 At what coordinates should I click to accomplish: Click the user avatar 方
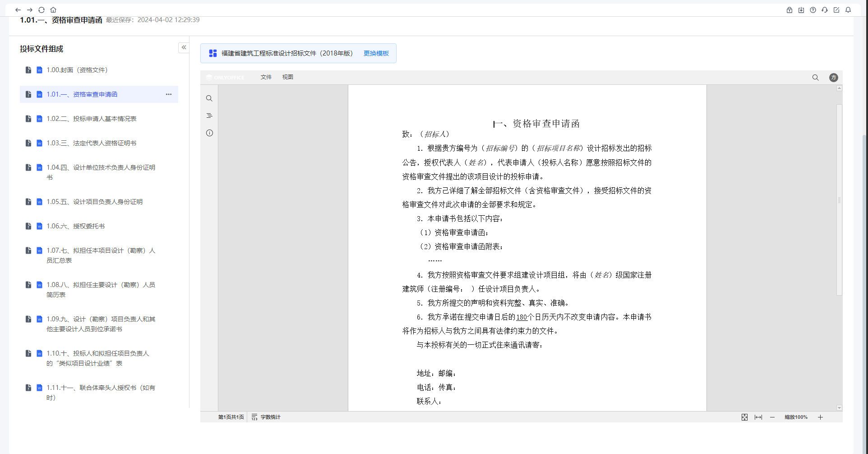(834, 78)
